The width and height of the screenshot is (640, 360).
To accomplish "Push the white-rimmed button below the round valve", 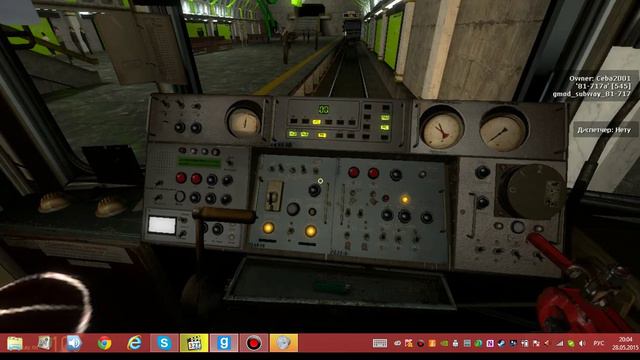I will [x=518, y=227].
